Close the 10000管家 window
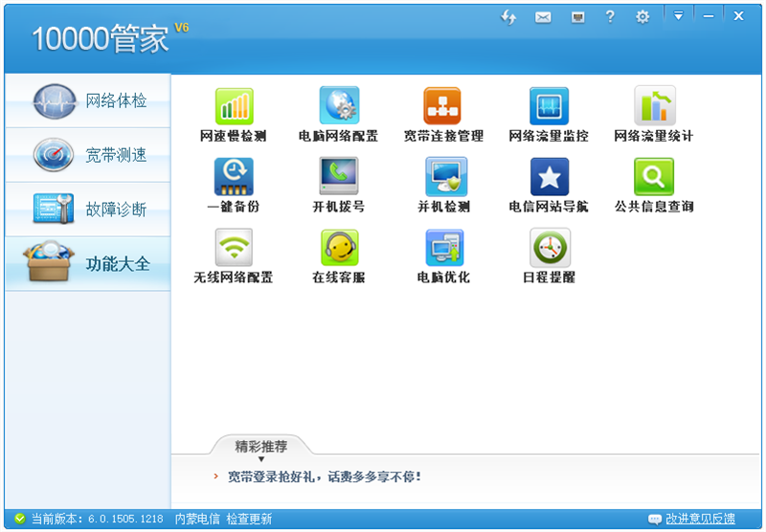This screenshot has width=766, height=532. pyautogui.click(x=738, y=16)
